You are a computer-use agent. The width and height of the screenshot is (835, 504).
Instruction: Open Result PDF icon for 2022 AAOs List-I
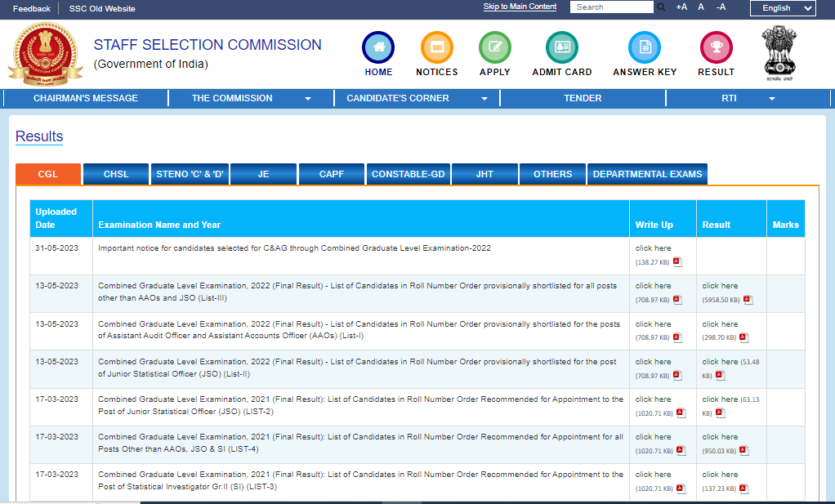click(744, 337)
